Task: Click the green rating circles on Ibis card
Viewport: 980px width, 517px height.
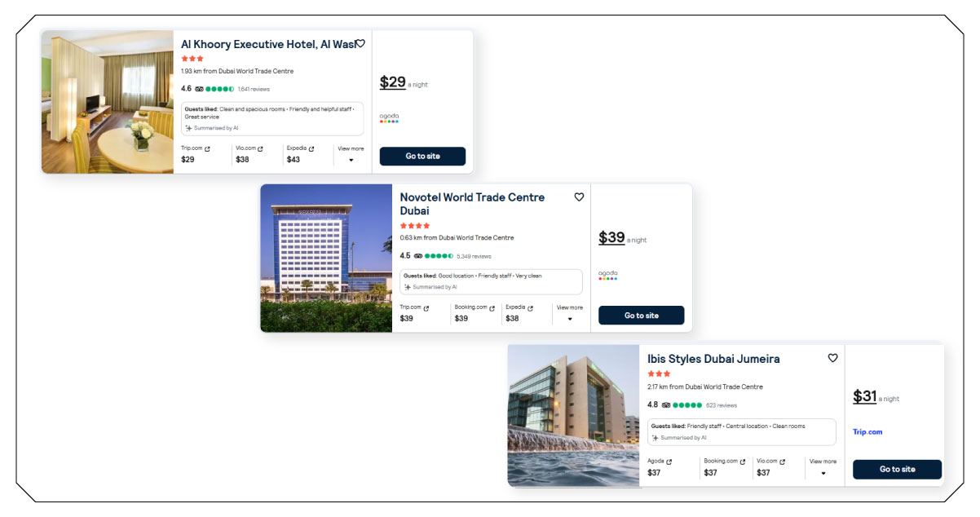Action: 687,405
